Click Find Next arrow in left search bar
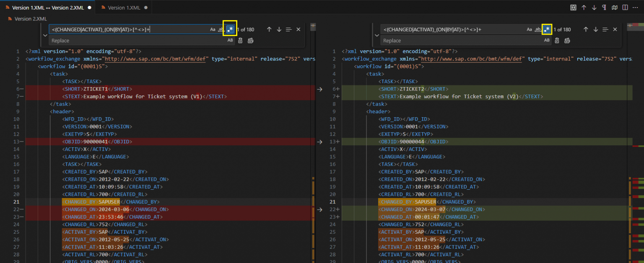Image resolution: width=644 pixels, height=263 pixels. coord(278,29)
